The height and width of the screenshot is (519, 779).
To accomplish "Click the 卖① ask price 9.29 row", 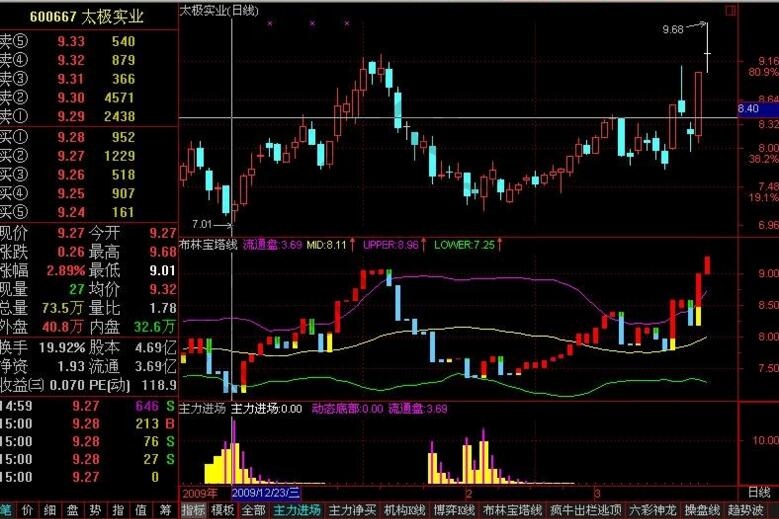I will click(88, 116).
